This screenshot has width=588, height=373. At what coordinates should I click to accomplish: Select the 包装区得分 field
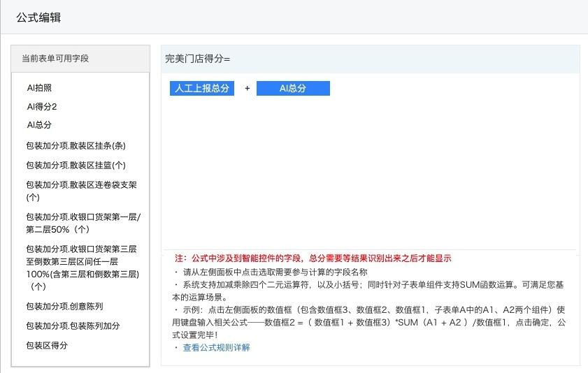(x=47, y=346)
